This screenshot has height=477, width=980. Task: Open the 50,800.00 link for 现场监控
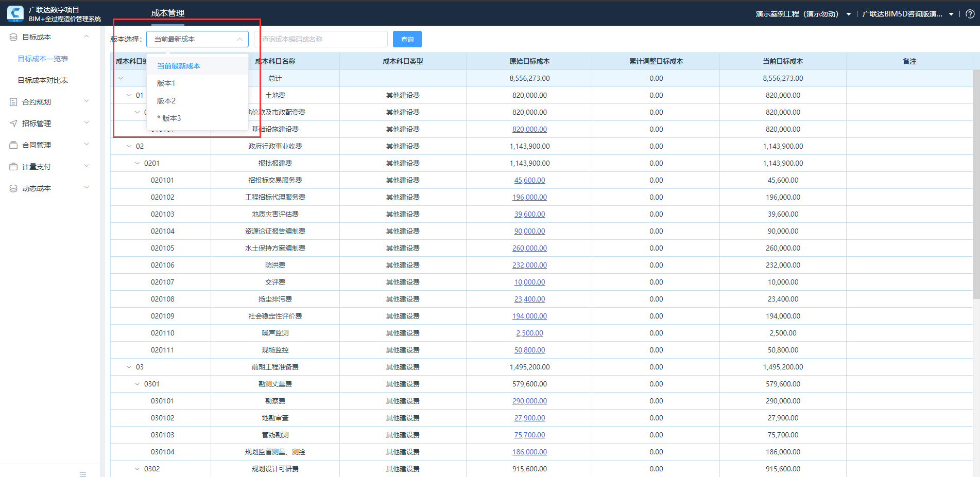529,350
